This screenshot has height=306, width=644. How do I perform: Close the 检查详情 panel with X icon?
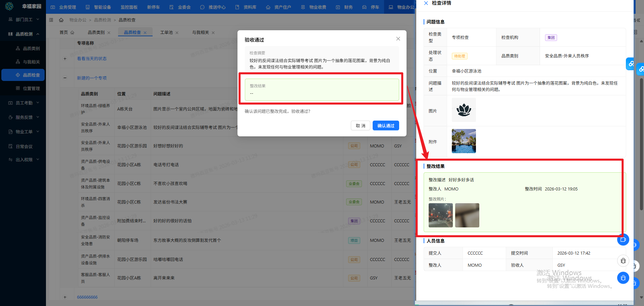pyautogui.click(x=426, y=3)
